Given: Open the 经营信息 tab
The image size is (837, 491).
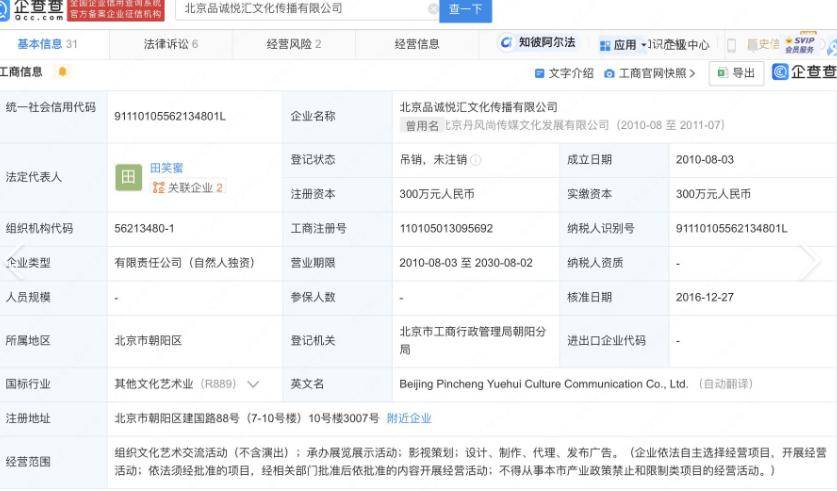Looking at the screenshot, I should (417, 44).
